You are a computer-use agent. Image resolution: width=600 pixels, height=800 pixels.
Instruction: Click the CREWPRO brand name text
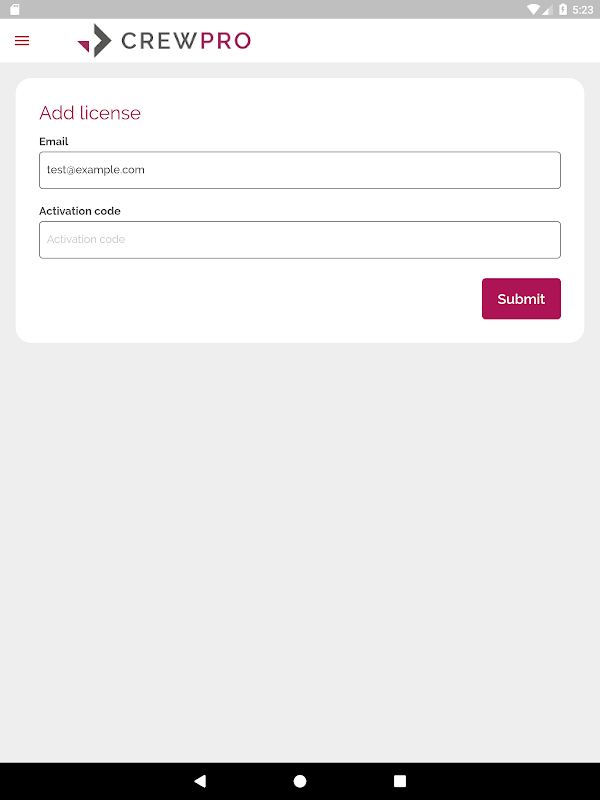[186, 41]
